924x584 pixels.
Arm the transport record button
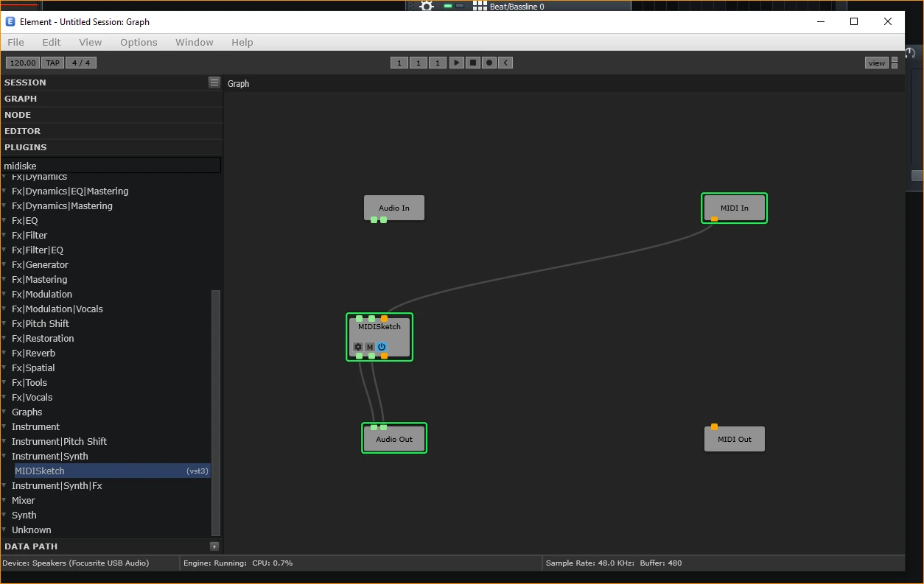[x=489, y=63]
